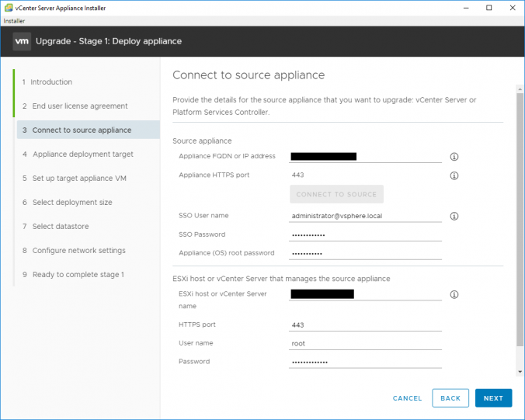Viewport: 525px width, 420px height.
Task: Minimize the installer window
Action: click(466, 8)
